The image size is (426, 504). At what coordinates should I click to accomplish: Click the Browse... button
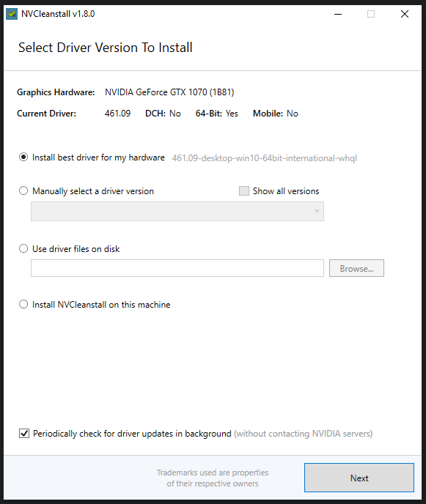[356, 268]
